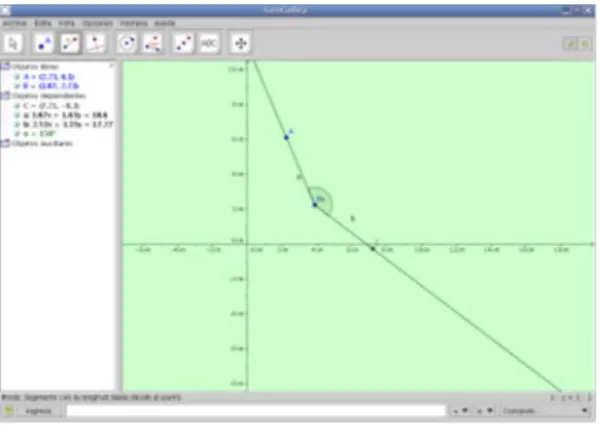Toggle visibility of angle α entry
599x427 pixels.
tap(17, 134)
